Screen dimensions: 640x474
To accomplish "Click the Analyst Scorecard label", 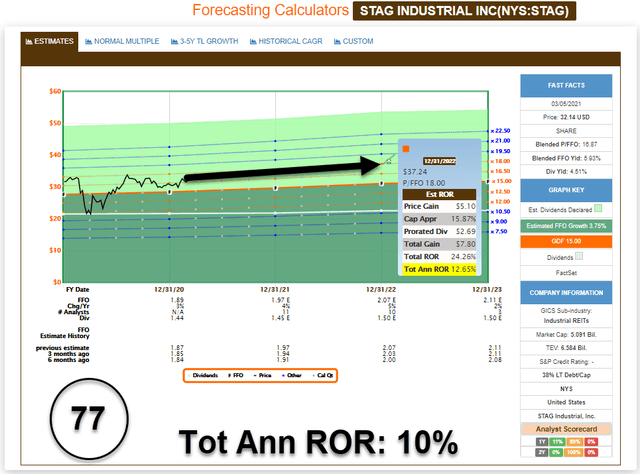I will pyautogui.click(x=566, y=429).
